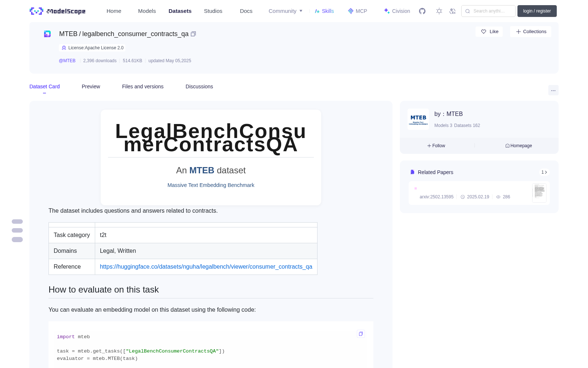Click the '2,396 downloads' text
The image size is (588, 368).
[100, 61]
